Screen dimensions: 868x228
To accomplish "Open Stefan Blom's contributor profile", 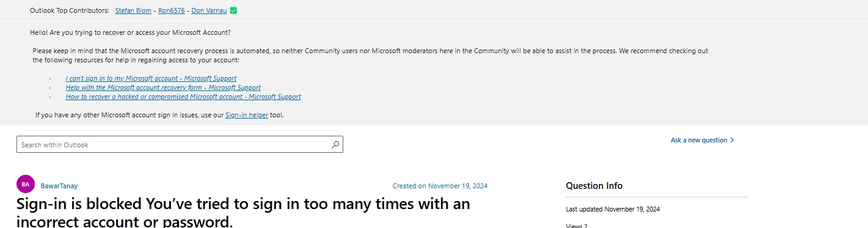I will (x=133, y=10).
